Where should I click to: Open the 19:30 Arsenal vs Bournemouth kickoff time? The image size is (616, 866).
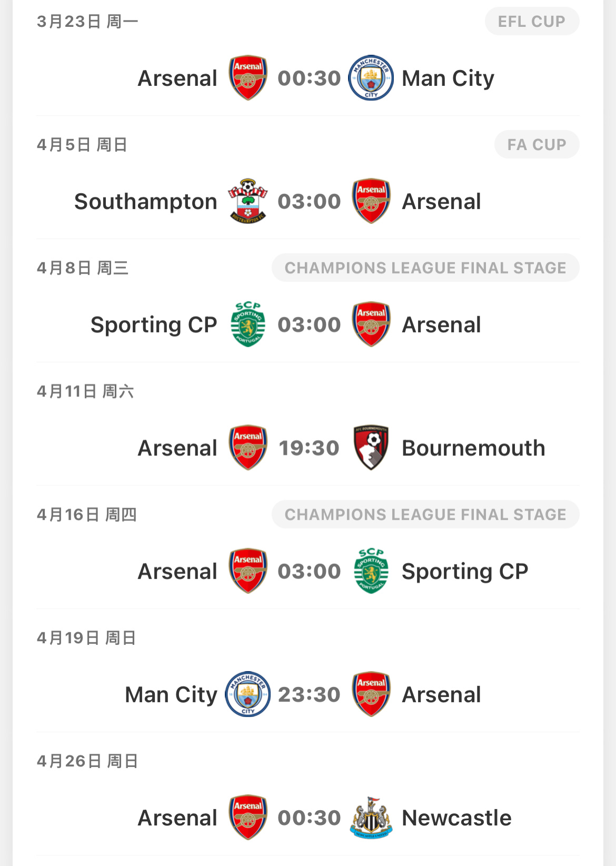(x=309, y=448)
